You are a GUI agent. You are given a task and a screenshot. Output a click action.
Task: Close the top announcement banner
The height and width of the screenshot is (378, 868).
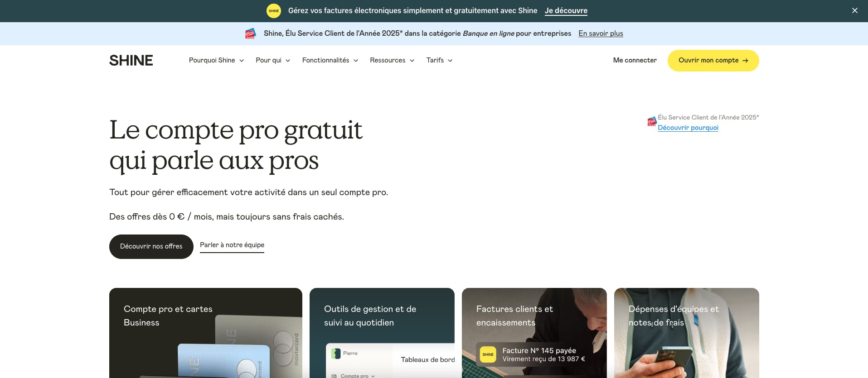tap(854, 10)
